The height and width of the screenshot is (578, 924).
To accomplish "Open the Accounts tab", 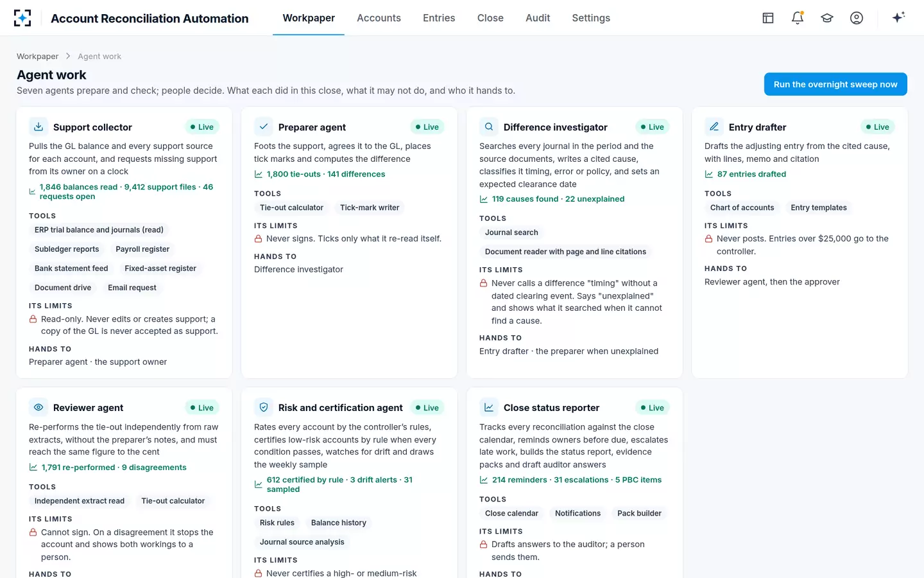I will click(379, 18).
